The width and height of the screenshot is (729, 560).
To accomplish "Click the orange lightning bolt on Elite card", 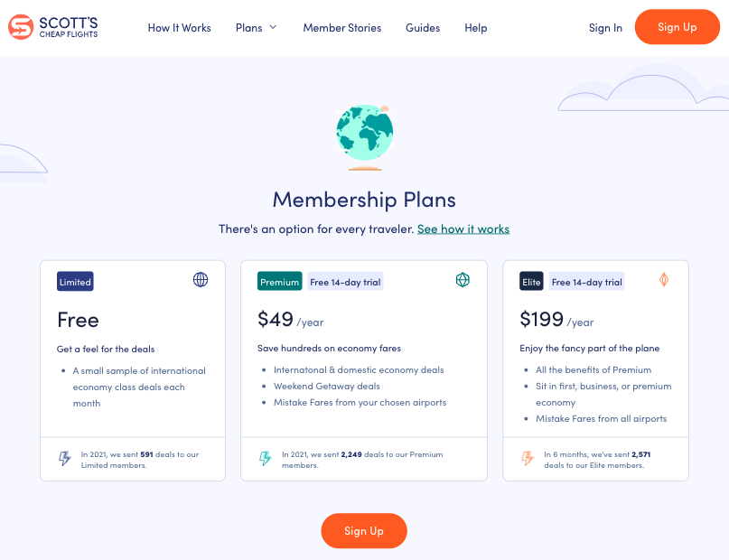I will (x=528, y=458).
